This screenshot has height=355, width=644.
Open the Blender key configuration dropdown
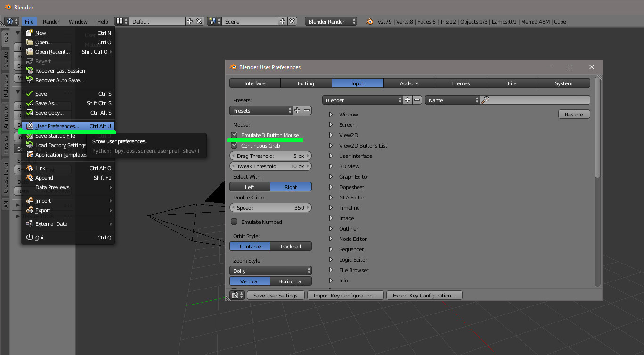point(362,100)
